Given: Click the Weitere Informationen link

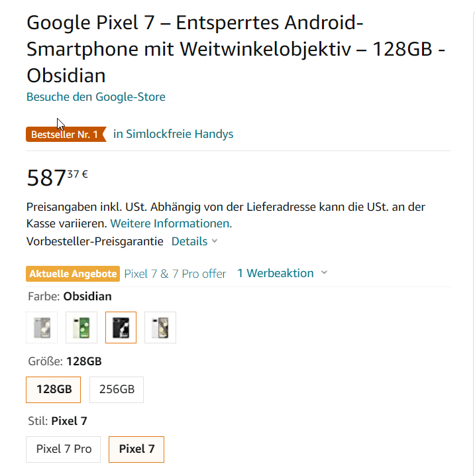Looking at the screenshot, I should click(x=171, y=223).
